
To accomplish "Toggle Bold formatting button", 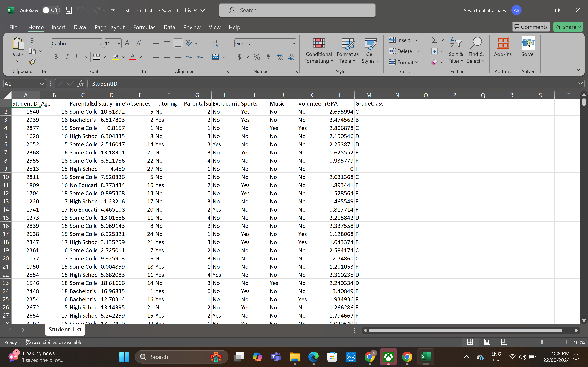I will (56, 57).
